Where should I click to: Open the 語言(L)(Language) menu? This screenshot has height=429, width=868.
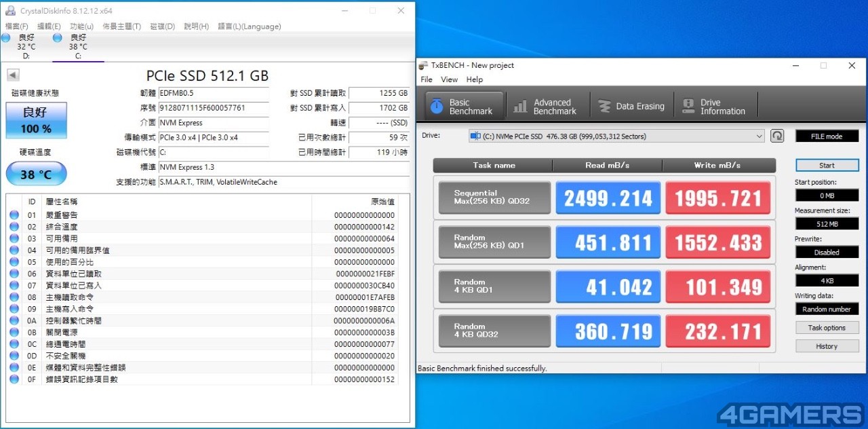pos(250,26)
